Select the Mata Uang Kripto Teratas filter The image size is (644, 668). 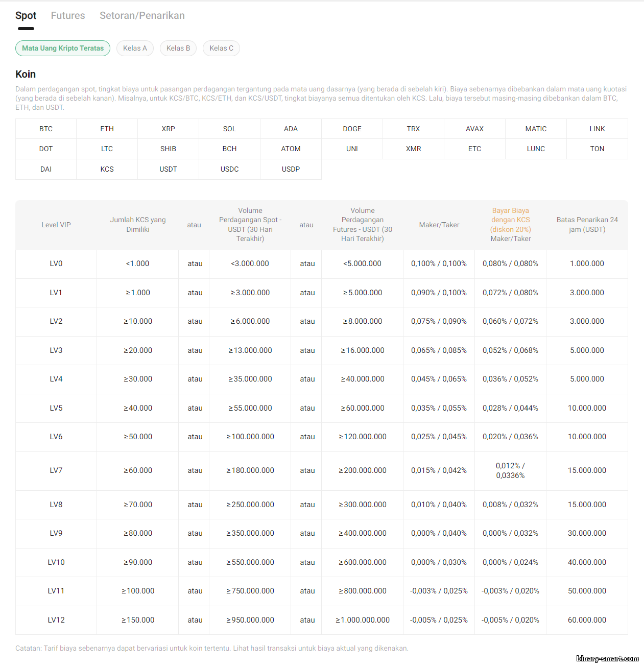tap(63, 48)
